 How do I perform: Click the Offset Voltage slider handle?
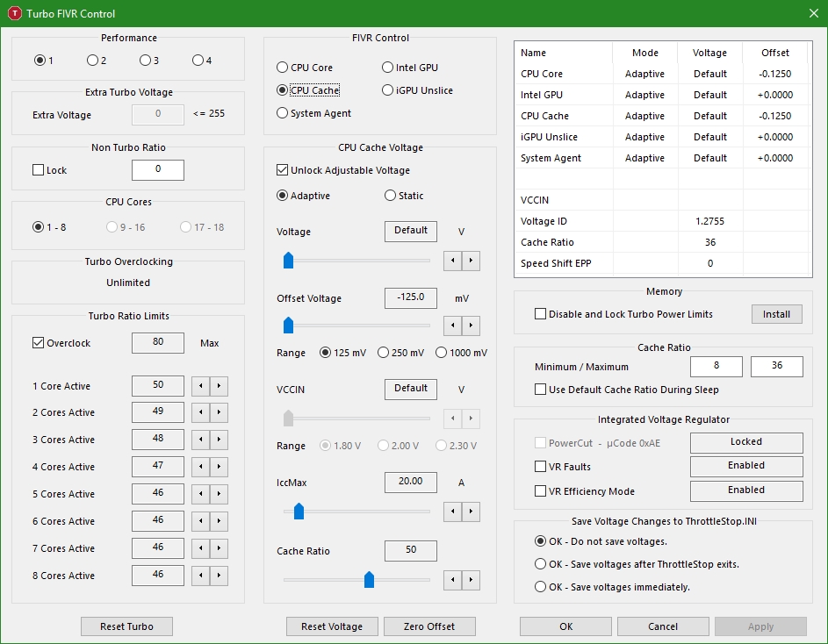point(288,326)
